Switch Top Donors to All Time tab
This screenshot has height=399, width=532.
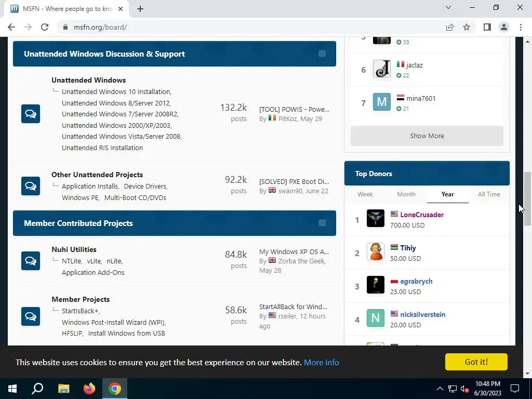point(489,194)
